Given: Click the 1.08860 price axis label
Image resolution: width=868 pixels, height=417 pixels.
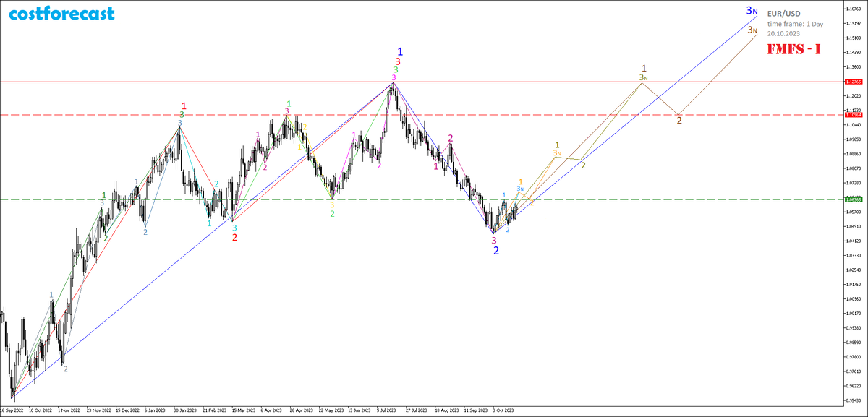Looking at the screenshot, I should pyautogui.click(x=854, y=153).
